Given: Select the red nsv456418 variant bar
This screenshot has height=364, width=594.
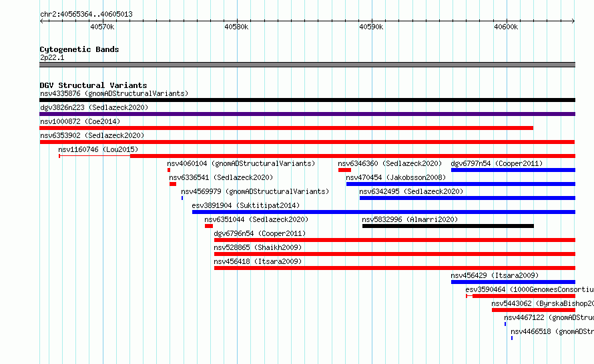Looking at the screenshot, I should tap(394, 268).
